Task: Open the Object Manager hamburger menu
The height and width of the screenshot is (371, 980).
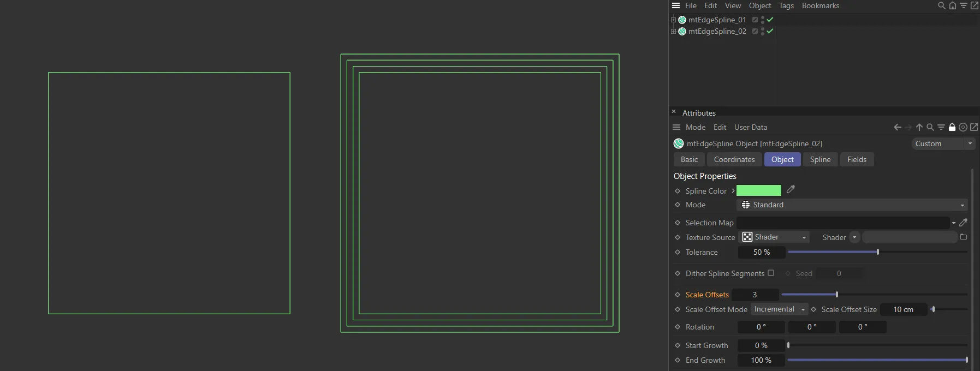Action: pyautogui.click(x=676, y=5)
